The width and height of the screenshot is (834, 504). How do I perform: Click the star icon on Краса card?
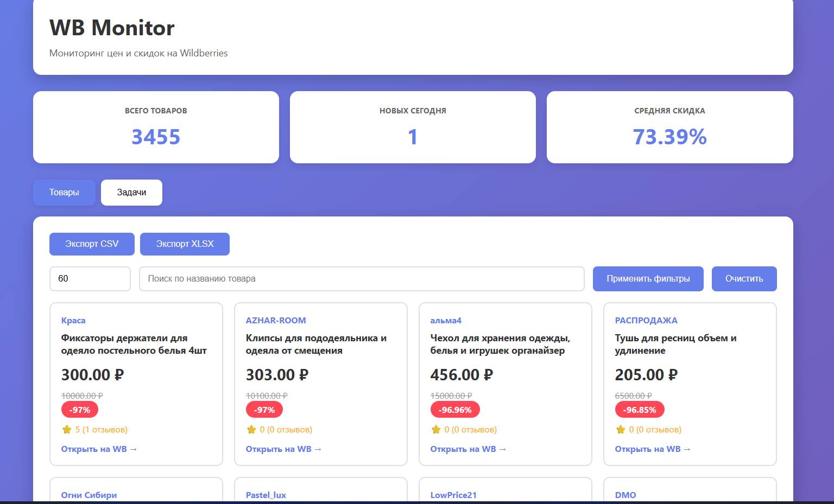(x=67, y=430)
